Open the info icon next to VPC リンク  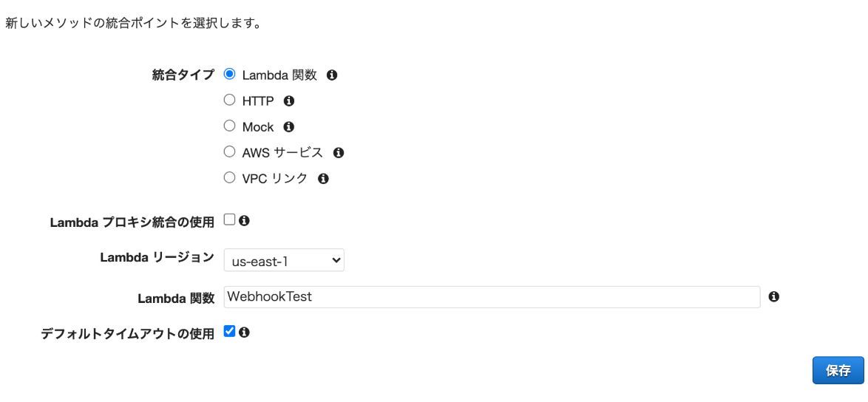323,179
